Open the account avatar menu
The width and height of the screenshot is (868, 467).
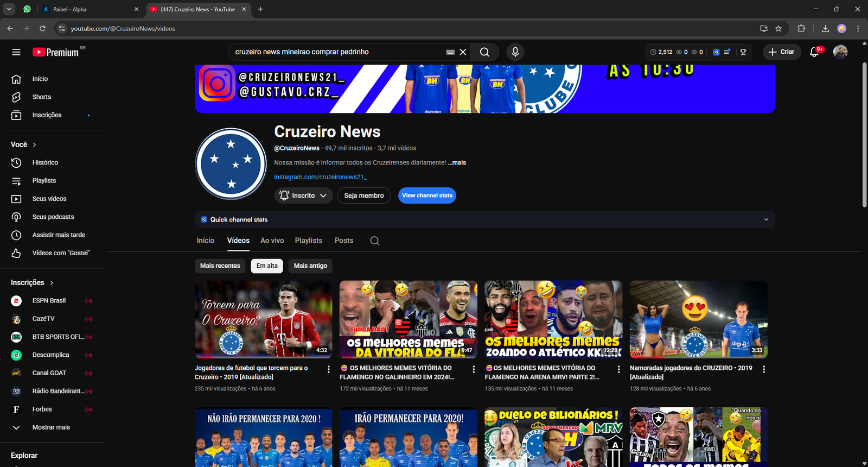(840, 52)
